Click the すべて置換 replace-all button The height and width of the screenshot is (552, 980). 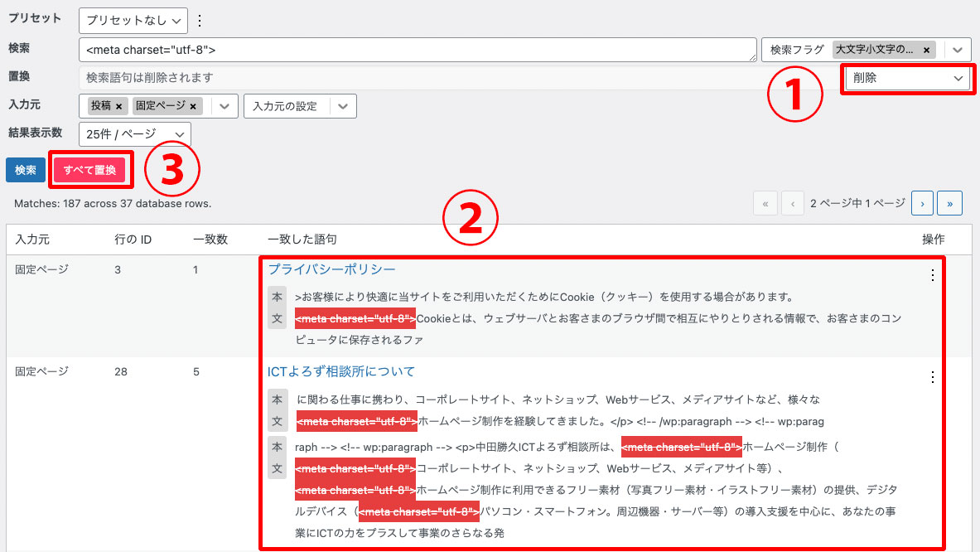click(x=90, y=169)
